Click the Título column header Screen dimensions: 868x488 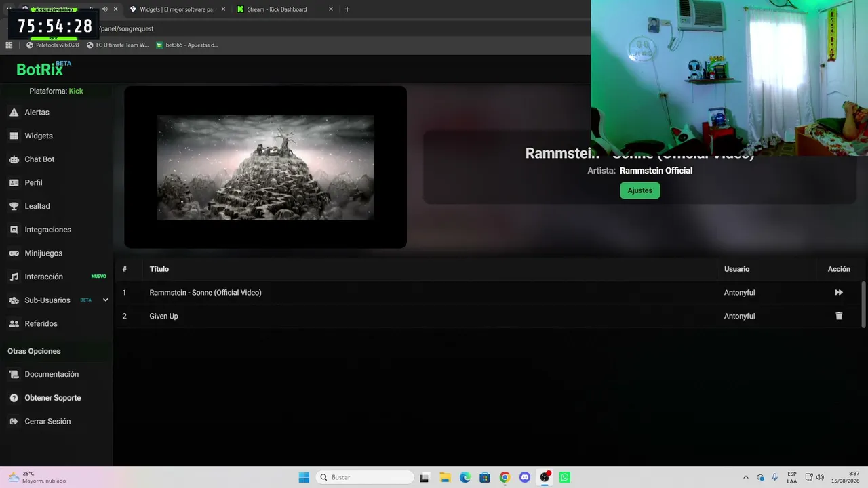(x=159, y=269)
